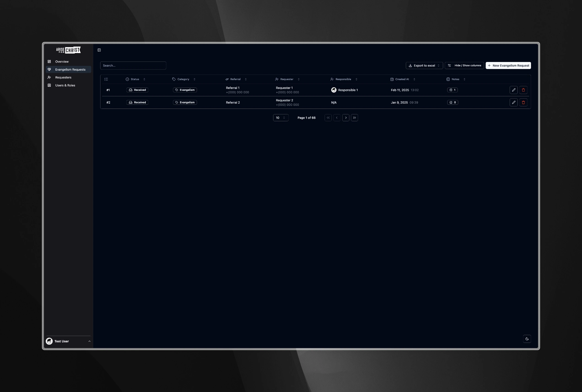Image resolution: width=582 pixels, height=392 pixels.
Task: Click Requester 2 name
Action: pos(285,100)
